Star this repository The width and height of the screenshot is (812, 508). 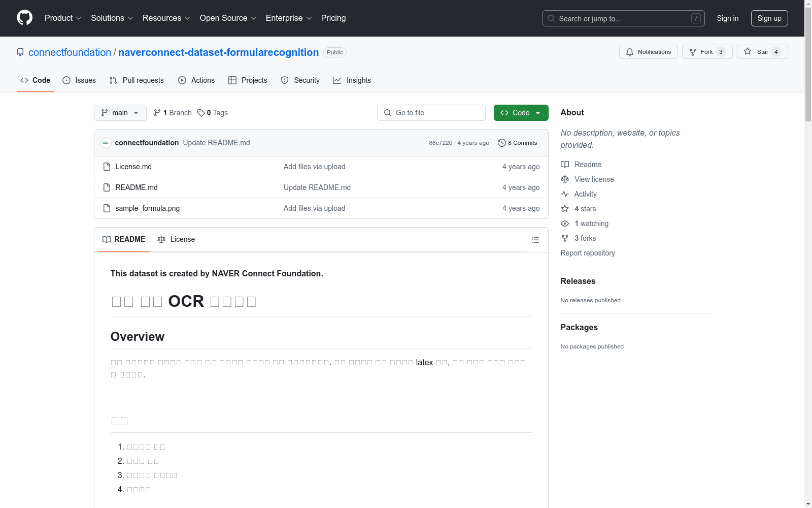762,52
